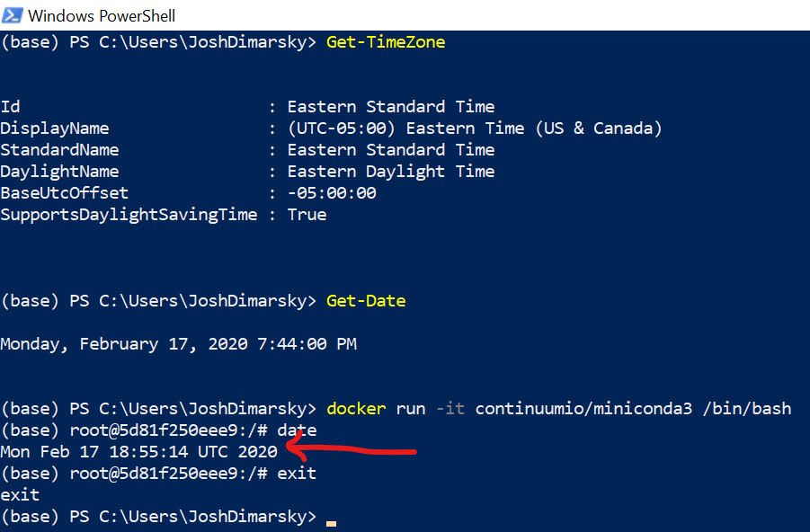Click the PowerShell icon in the title bar
Viewport: 810px width, 532px height.
[12, 14]
